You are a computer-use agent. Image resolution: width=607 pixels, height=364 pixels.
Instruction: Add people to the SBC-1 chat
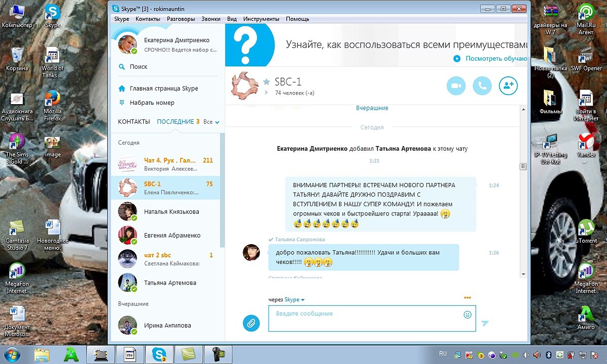point(508,86)
